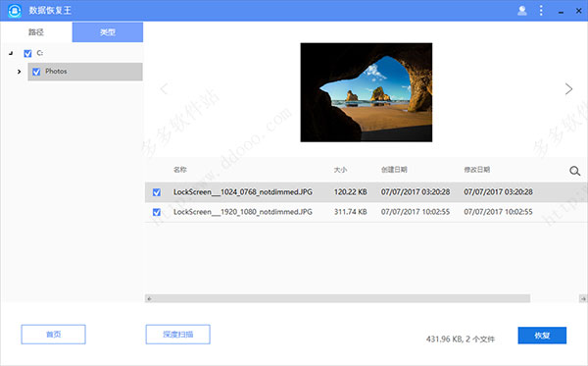
Task: Collapse the C: drive tree node
Action: pos(11,53)
